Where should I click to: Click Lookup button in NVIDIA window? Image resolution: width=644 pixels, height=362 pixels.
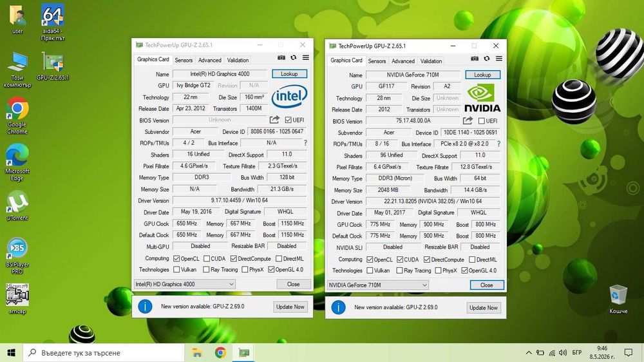(x=482, y=75)
